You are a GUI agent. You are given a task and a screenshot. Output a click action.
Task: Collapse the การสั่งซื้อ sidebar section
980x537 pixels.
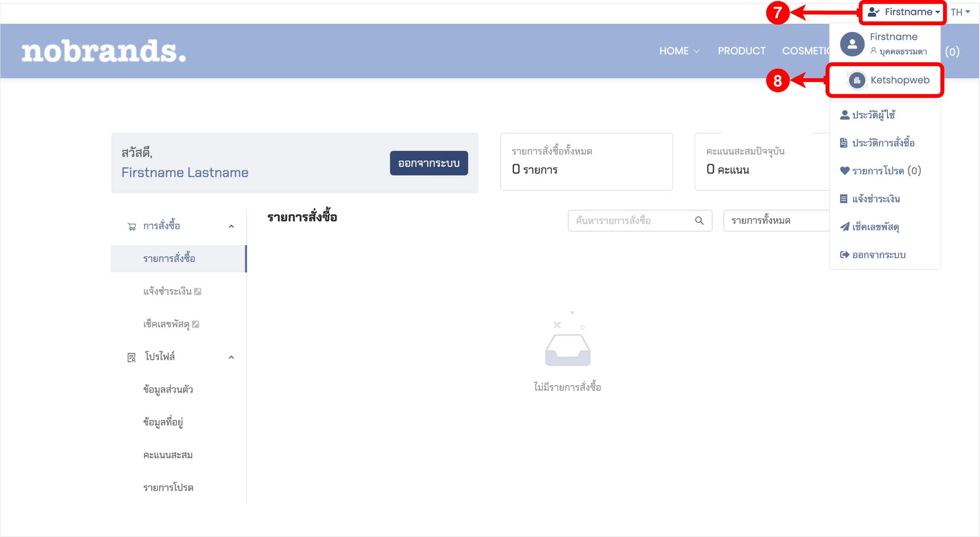click(x=231, y=226)
